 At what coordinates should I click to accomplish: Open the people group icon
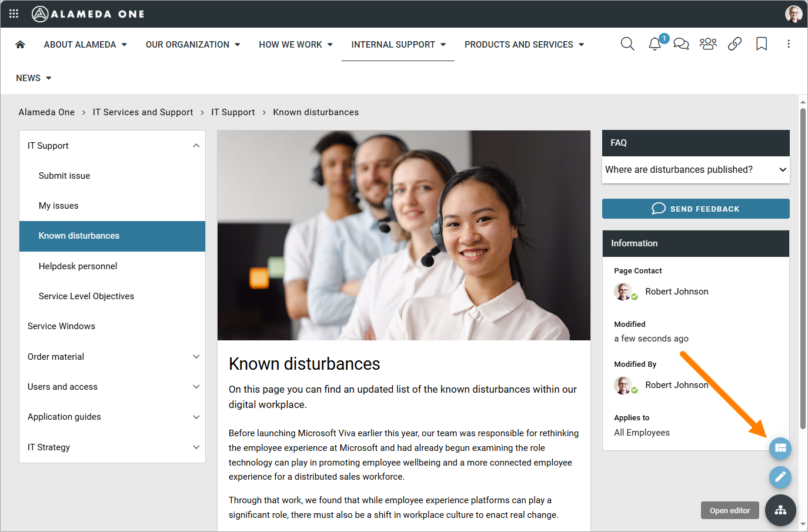(708, 44)
